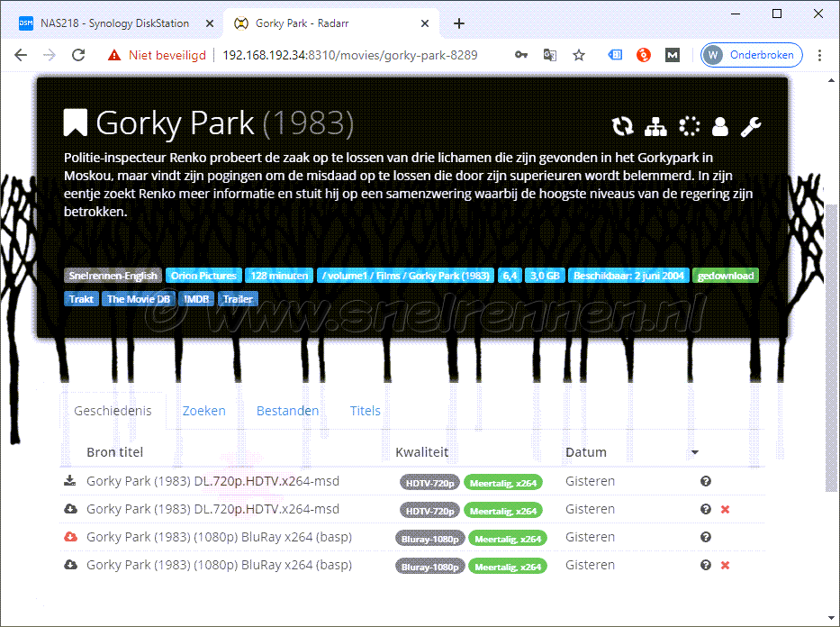Click the scrollbar down arrow
840x627 pixels.
pyautogui.click(x=831, y=619)
